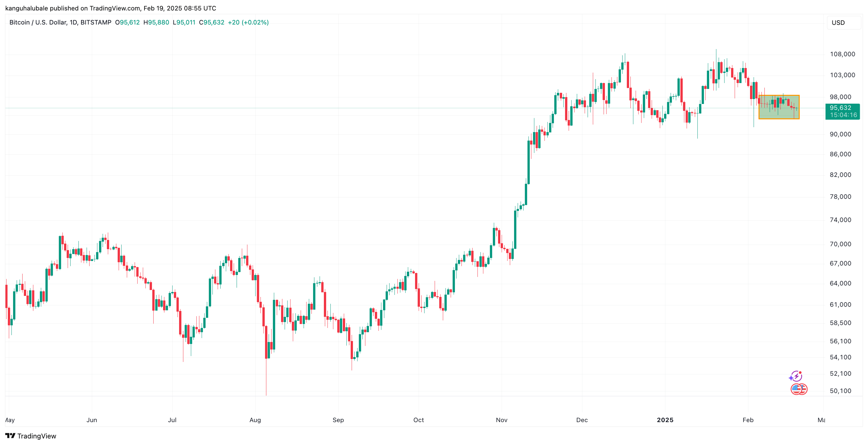Click the high value H95,880 in legend
868x445 pixels.
(156, 23)
